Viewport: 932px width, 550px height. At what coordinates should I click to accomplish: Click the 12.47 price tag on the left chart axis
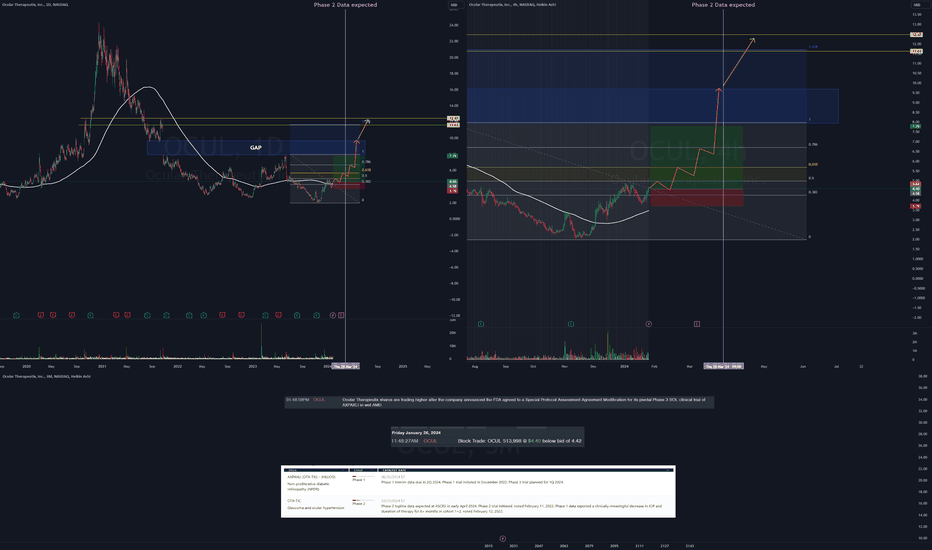[x=453, y=119]
